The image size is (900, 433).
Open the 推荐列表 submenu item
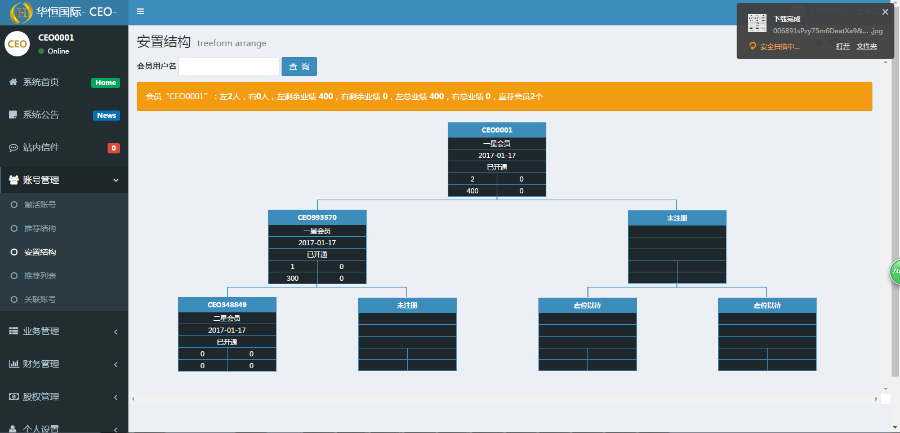tap(40, 275)
